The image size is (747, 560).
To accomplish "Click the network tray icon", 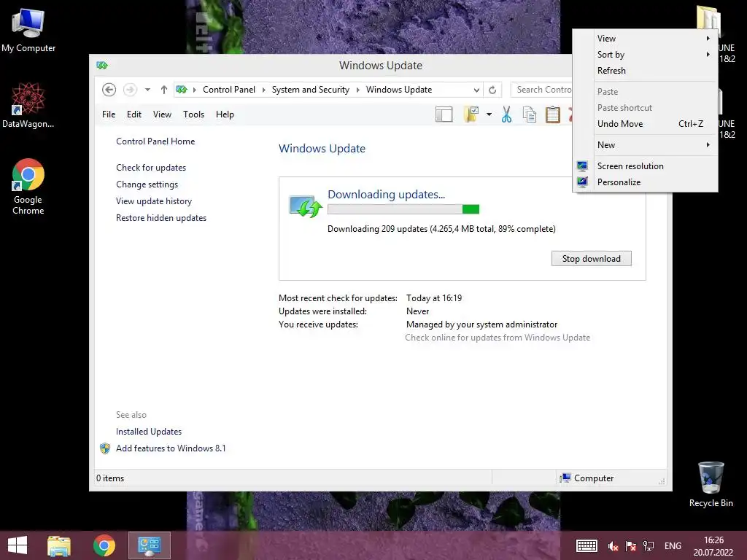I will coord(649,546).
